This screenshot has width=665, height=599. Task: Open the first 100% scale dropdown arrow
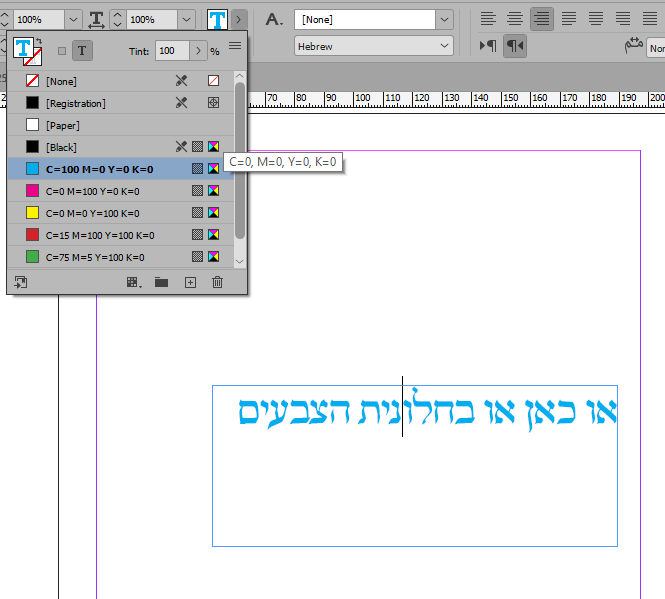pyautogui.click(x=73, y=20)
